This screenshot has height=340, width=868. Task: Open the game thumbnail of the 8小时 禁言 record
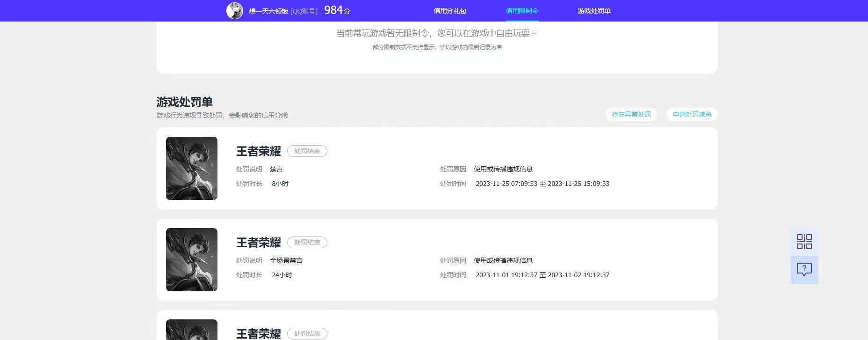click(x=192, y=168)
